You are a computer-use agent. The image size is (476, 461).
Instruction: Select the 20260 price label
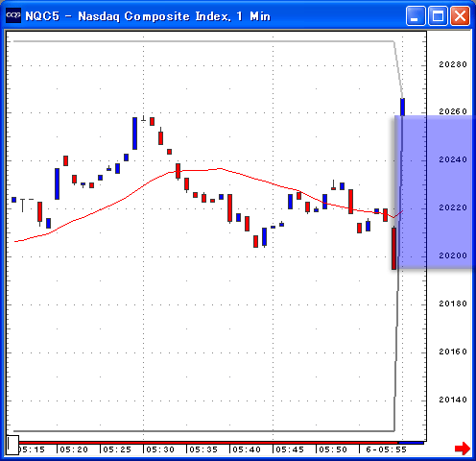point(453,111)
